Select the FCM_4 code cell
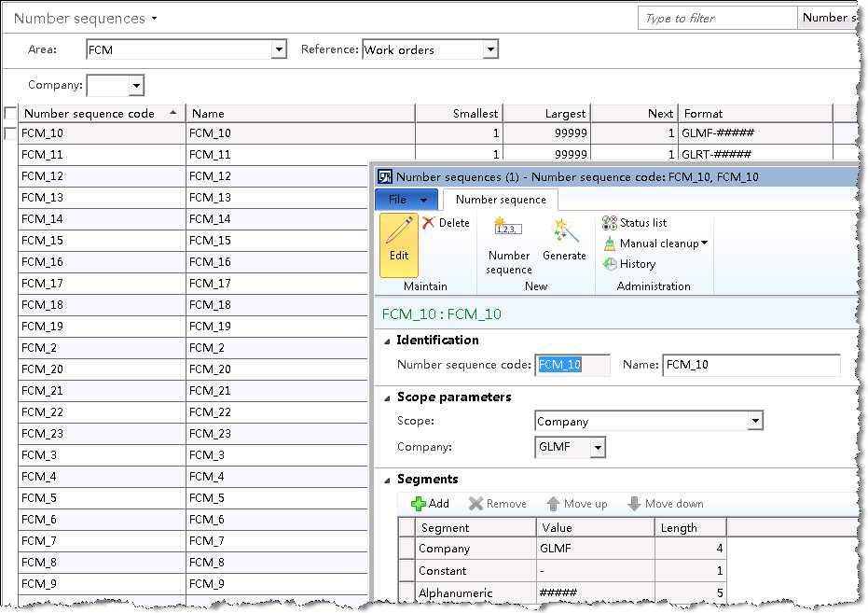This screenshot has width=868, height=613. coord(102,476)
